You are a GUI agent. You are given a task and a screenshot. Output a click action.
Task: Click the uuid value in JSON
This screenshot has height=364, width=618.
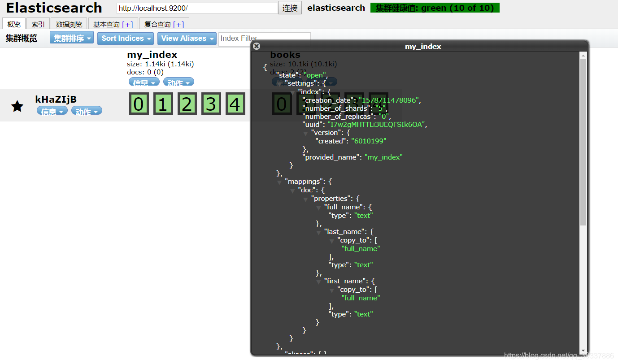376,125
